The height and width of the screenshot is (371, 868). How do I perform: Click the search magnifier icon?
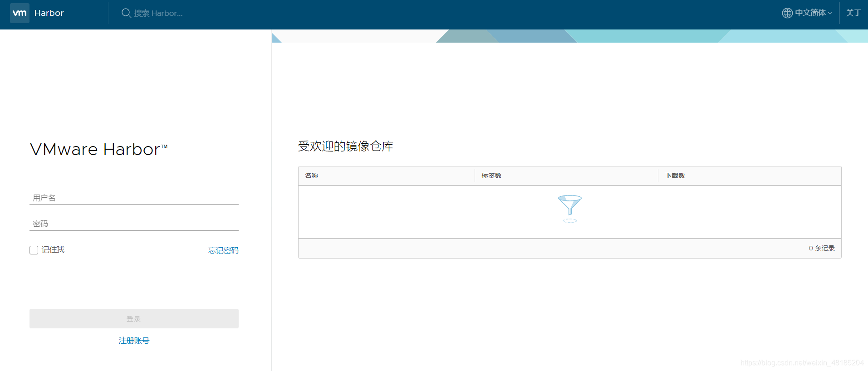pyautogui.click(x=126, y=13)
